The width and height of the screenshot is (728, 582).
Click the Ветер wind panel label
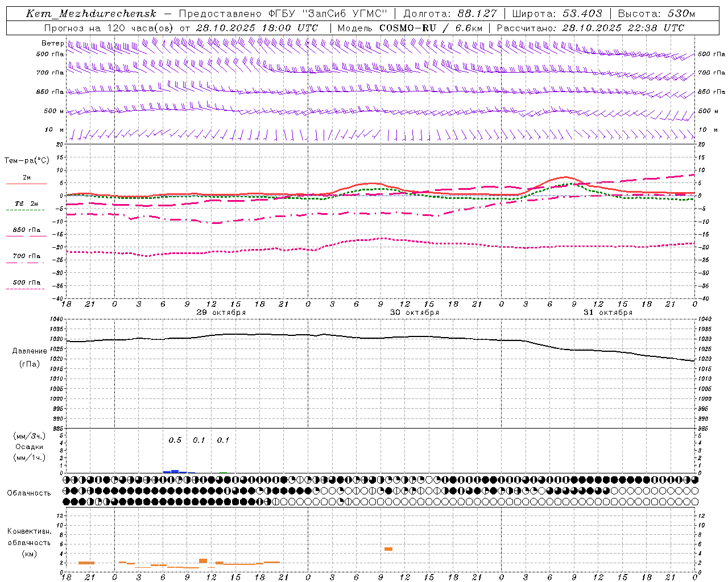[52, 43]
